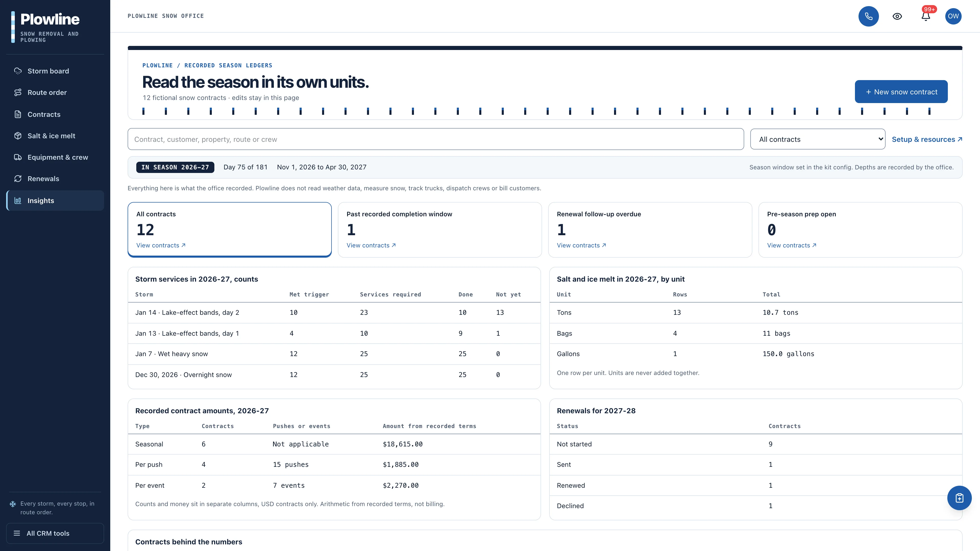Click the Plowline breadcrumb link
The height and width of the screenshot is (551, 980).
click(x=157, y=65)
